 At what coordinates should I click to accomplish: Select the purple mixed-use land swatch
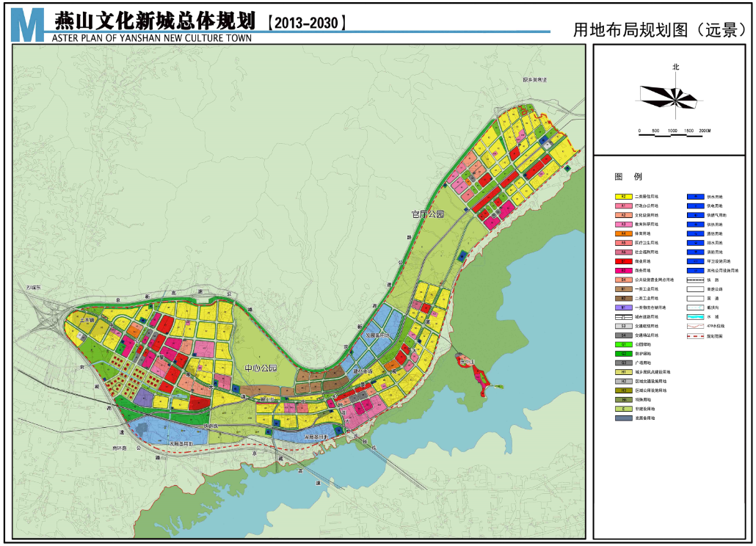pyautogui.click(x=623, y=307)
